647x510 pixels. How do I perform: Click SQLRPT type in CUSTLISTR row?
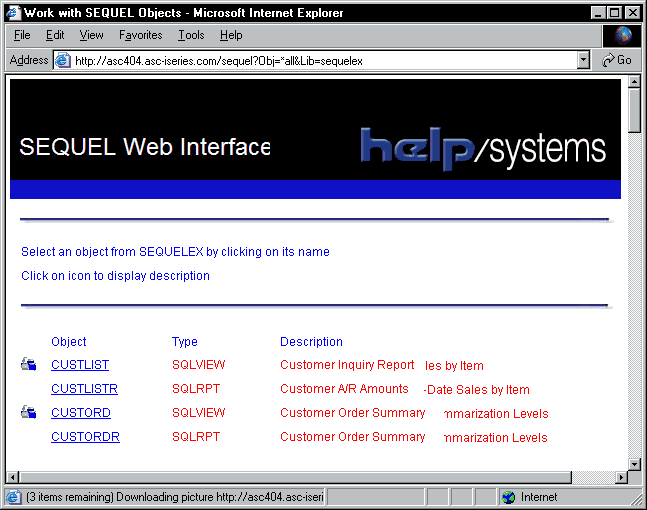point(196,389)
